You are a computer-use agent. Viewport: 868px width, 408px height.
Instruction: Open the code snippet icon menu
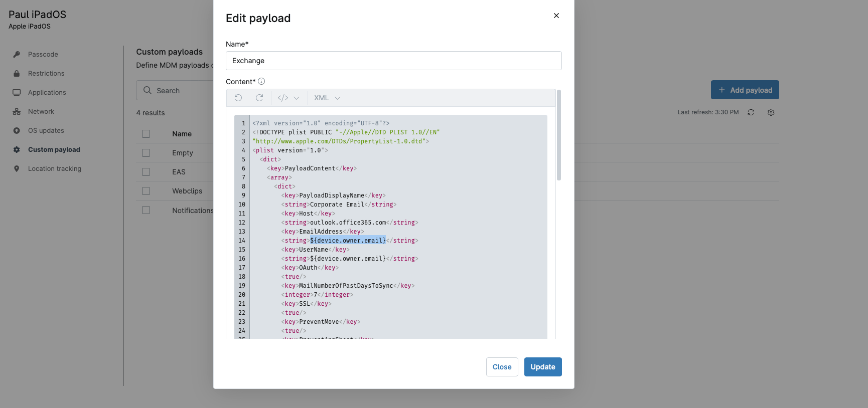point(283,98)
